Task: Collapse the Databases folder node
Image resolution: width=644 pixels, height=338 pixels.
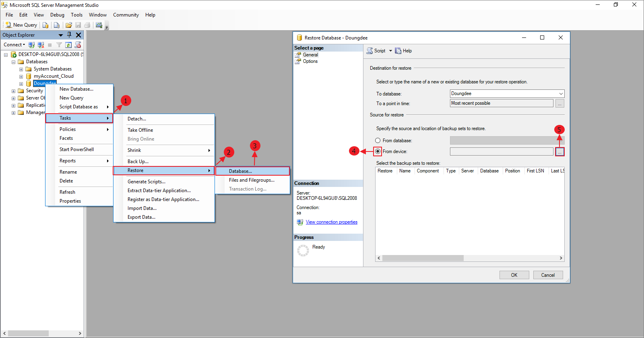Action: click(x=13, y=62)
